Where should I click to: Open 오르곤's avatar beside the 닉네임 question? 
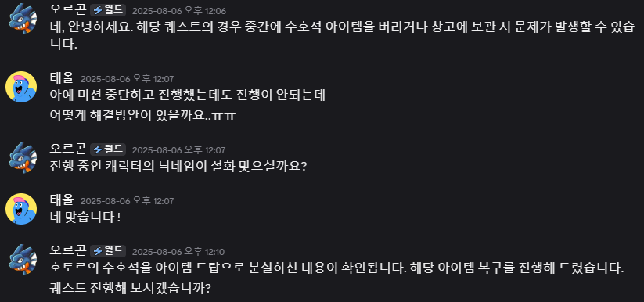(23, 158)
